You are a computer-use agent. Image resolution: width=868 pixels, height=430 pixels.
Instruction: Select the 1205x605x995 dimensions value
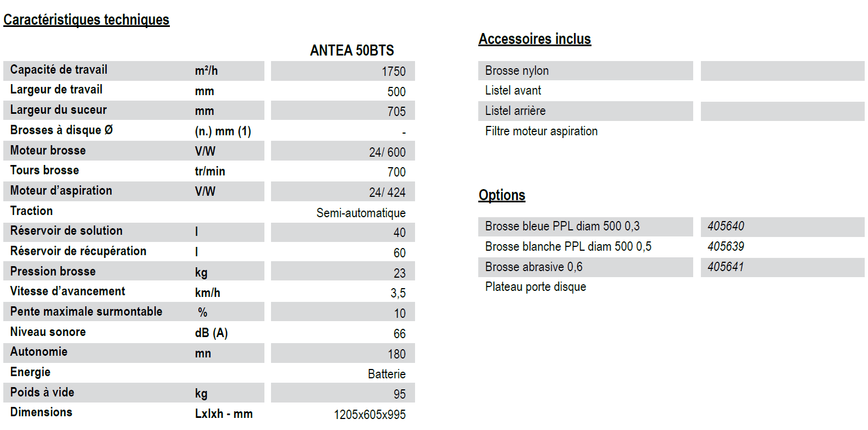[369, 415]
